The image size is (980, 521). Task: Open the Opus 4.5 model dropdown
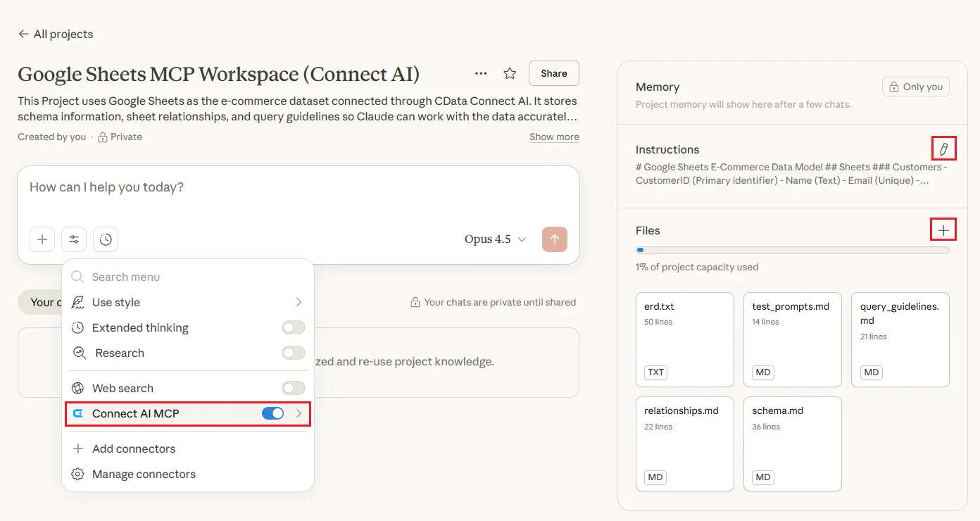point(495,239)
